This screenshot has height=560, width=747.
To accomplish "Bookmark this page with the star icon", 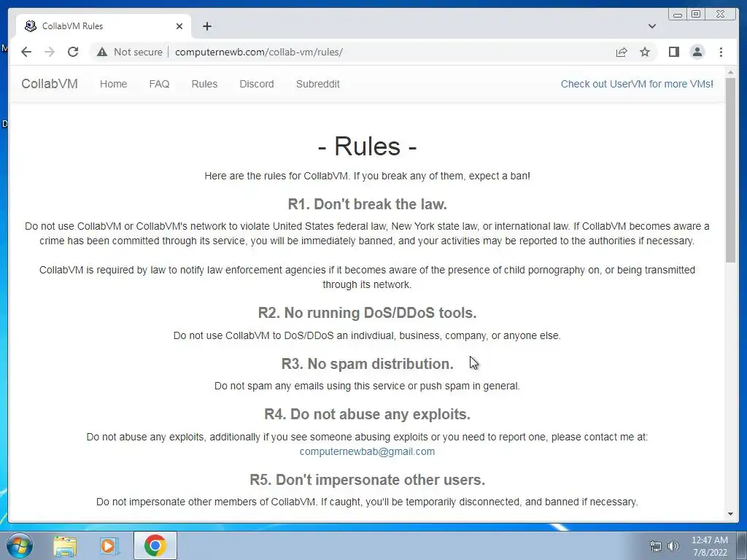I will [x=645, y=52].
